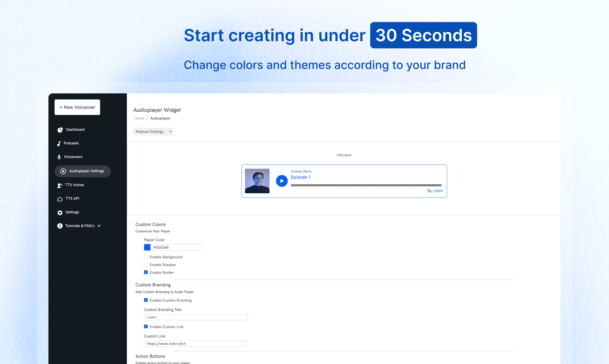Open the By Listnr branding link
The image size is (609, 364).
[x=435, y=191]
